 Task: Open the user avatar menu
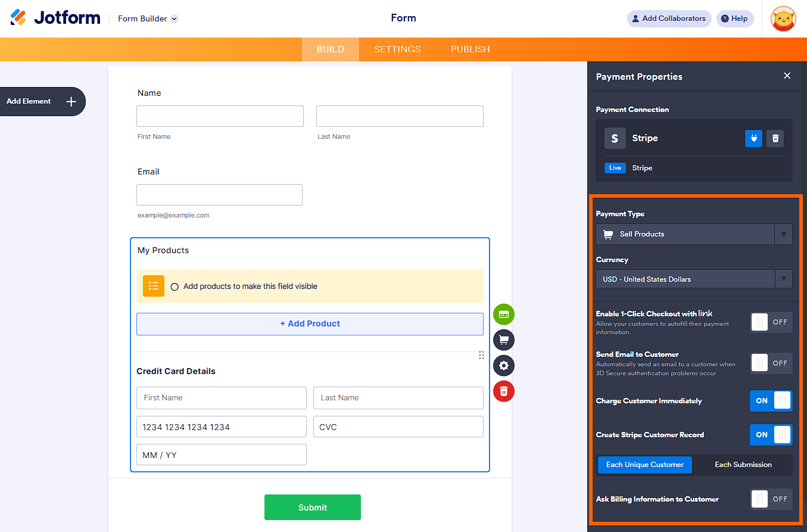point(783,18)
